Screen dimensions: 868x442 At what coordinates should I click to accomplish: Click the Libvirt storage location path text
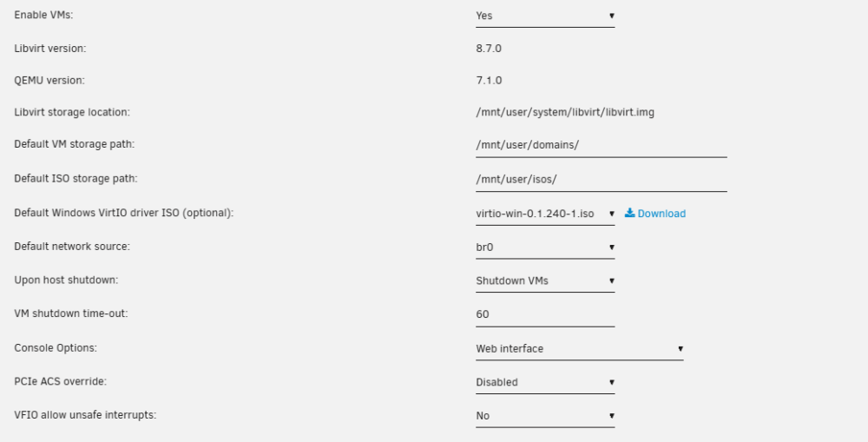point(565,112)
